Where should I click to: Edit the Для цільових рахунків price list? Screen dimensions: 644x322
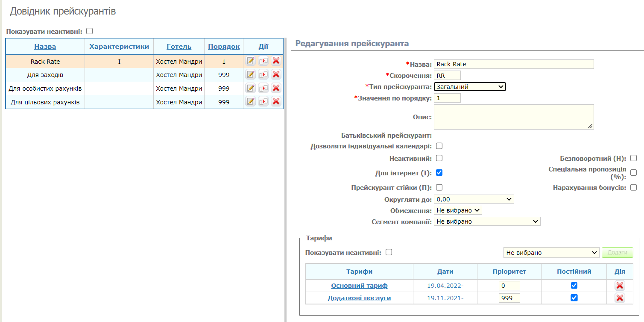pos(250,102)
